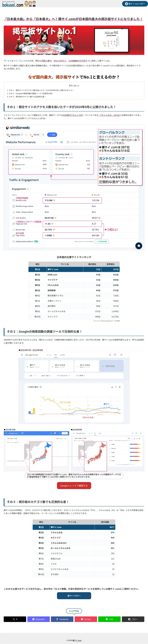
Task: Click the 国内順位 column header
Action: [92, 264]
